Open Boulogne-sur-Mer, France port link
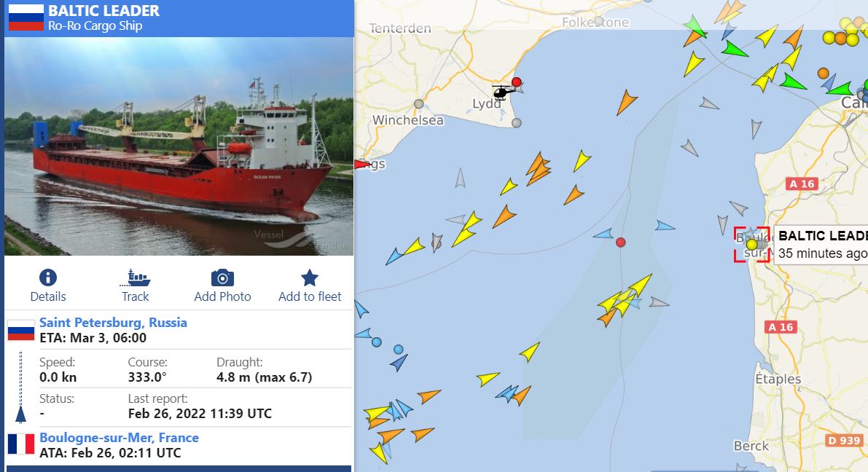This screenshot has height=472, width=868. pyautogui.click(x=119, y=438)
